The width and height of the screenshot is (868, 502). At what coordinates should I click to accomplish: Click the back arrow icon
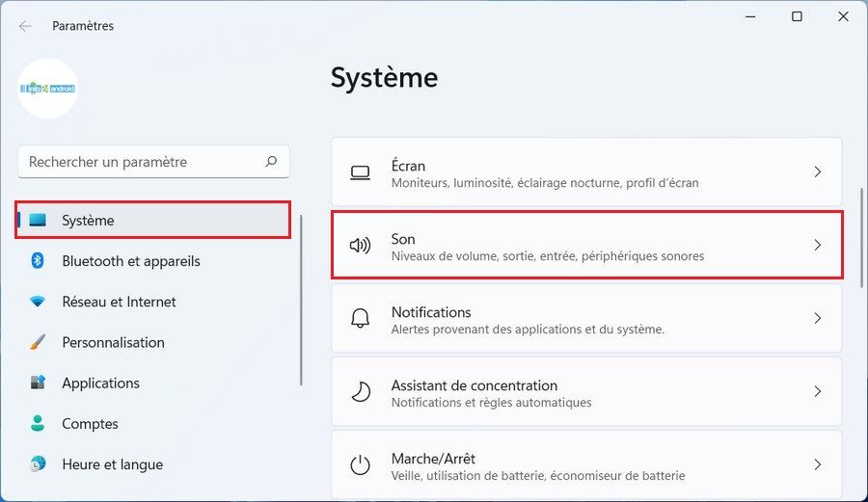[25, 26]
